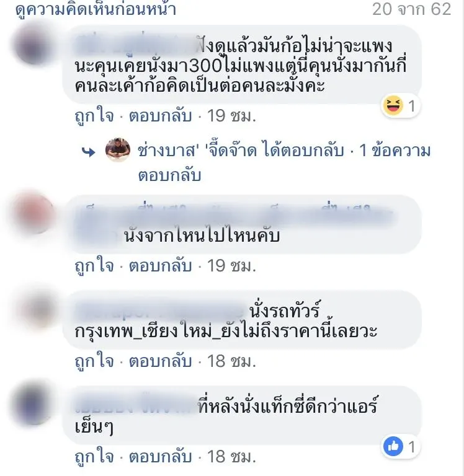The width and height of the screenshot is (464, 476).
Task: Like the comment about แท็กซี่ดีกว่าแอร์เย็นๆ
Action: coord(94,457)
